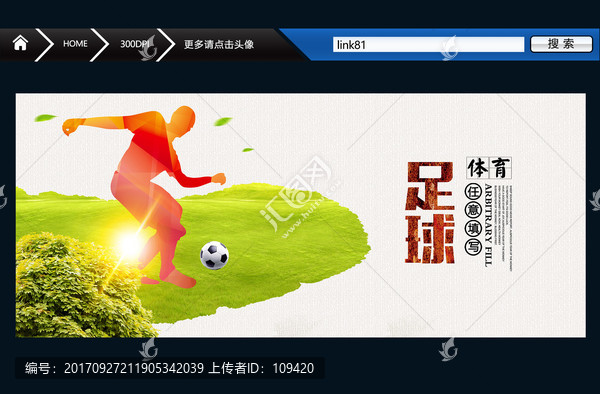Select the 300DPI breadcrumb item
The height and width of the screenshot is (394, 600).
tap(134, 44)
